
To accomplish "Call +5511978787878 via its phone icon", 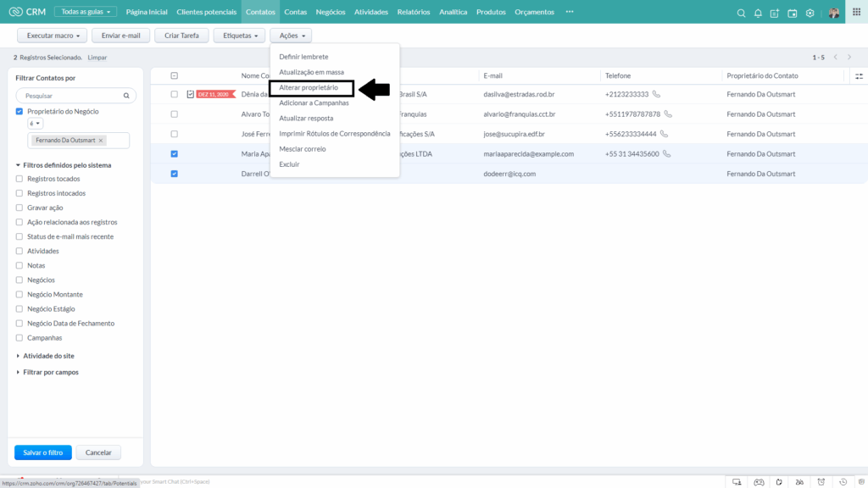I will (668, 114).
